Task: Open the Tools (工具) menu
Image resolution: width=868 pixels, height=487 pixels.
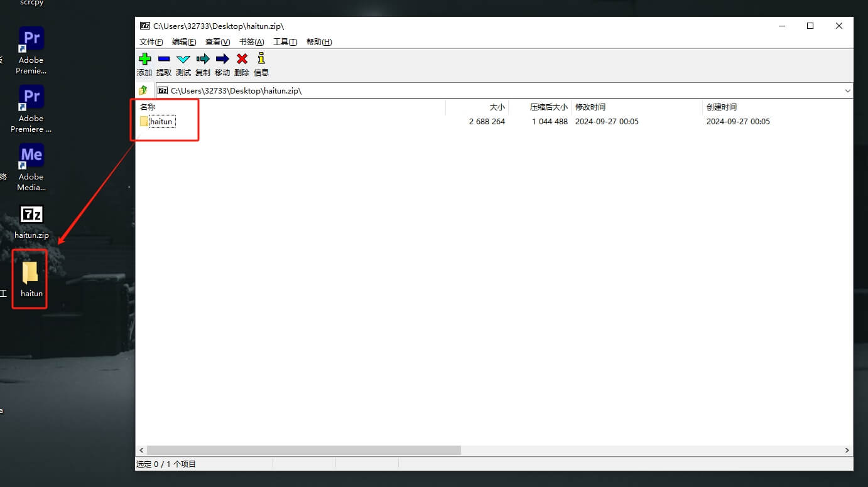Action: [285, 42]
